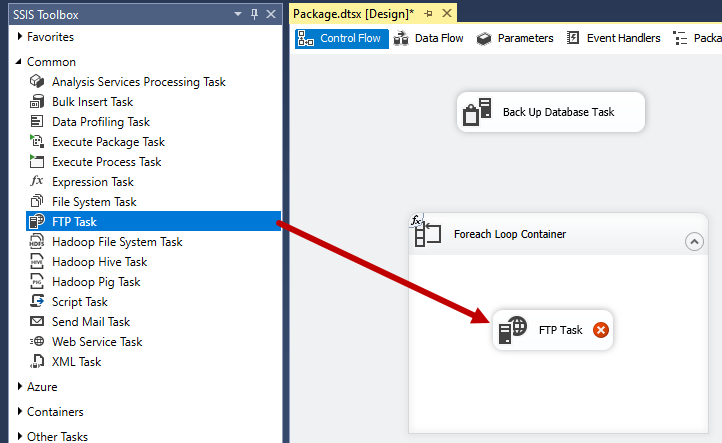Image resolution: width=722 pixels, height=443 pixels.
Task: Select the Hadoop Hive Task icon
Action: (37, 262)
